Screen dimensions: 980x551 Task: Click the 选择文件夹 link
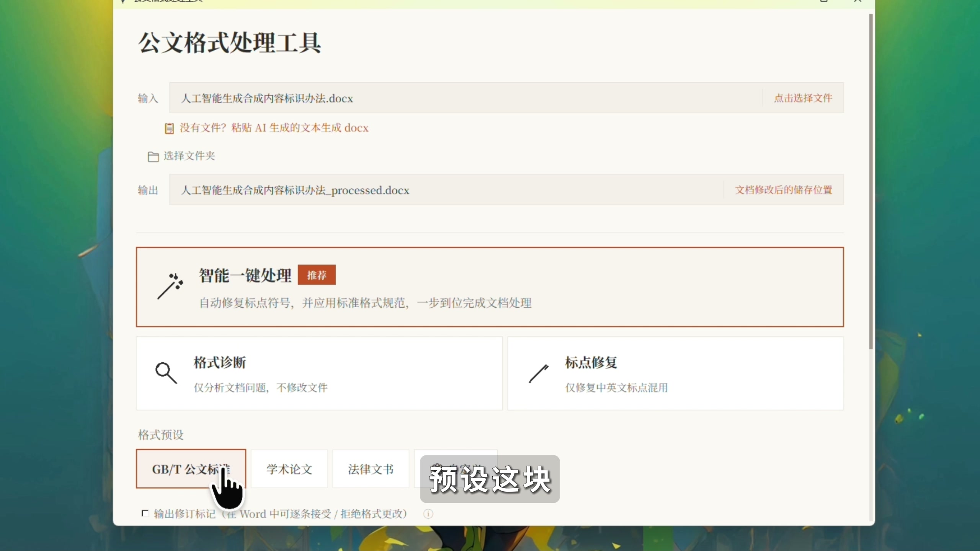(x=189, y=156)
